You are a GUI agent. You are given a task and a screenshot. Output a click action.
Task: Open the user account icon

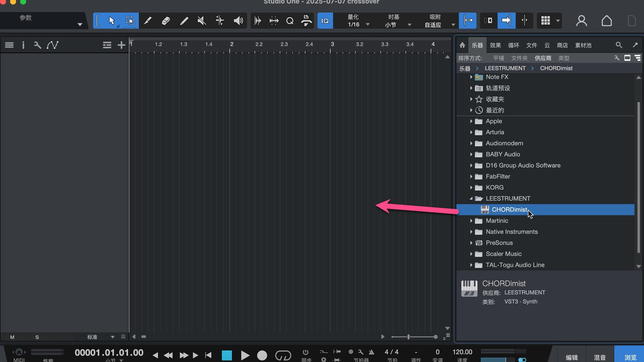pyautogui.click(x=581, y=21)
